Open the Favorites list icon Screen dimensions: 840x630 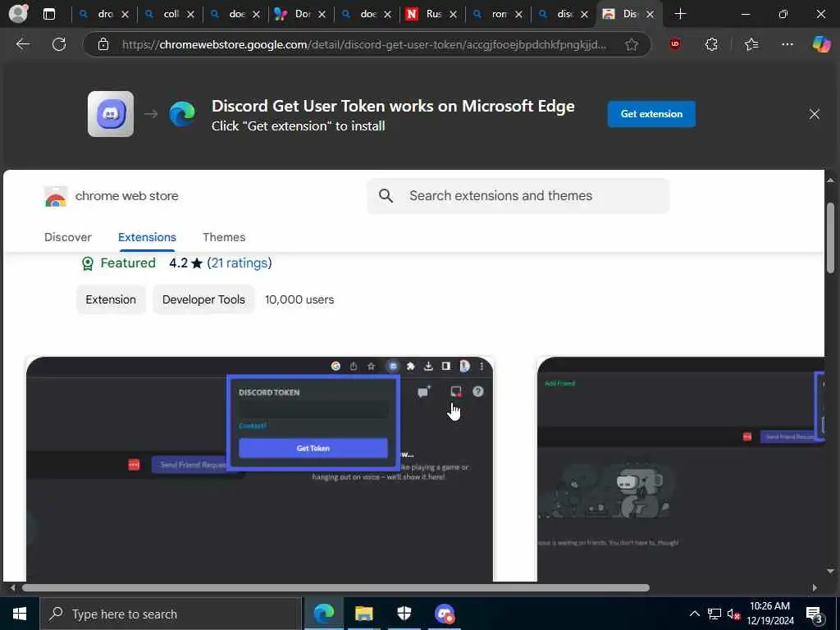(751, 44)
